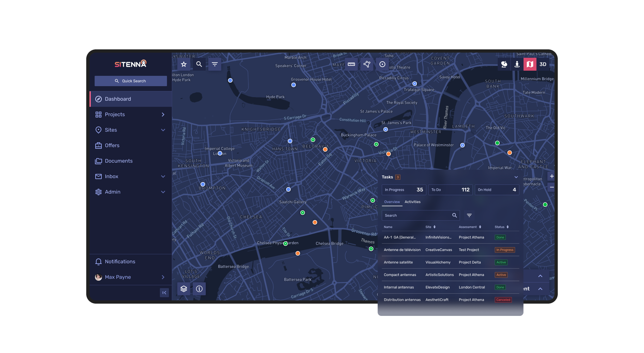This screenshot has height=353, width=644.
Task: Toggle the red map style mode
Action: pyautogui.click(x=530, y=64)
